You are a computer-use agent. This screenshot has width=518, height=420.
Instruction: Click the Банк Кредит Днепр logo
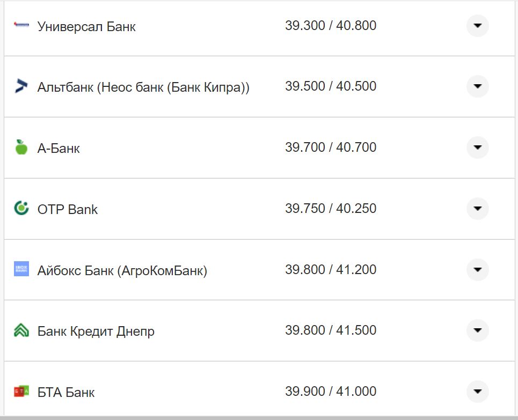pos(21,330)
